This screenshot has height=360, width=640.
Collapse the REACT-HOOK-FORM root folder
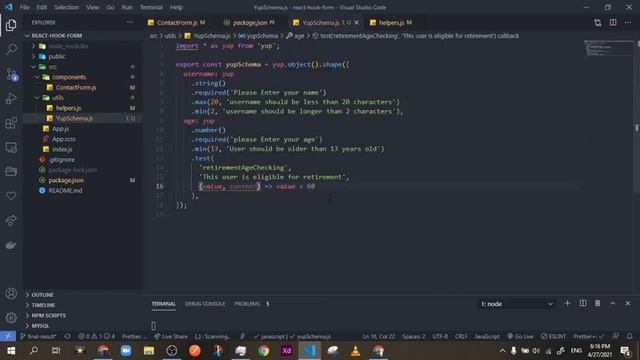pos(28,36)
